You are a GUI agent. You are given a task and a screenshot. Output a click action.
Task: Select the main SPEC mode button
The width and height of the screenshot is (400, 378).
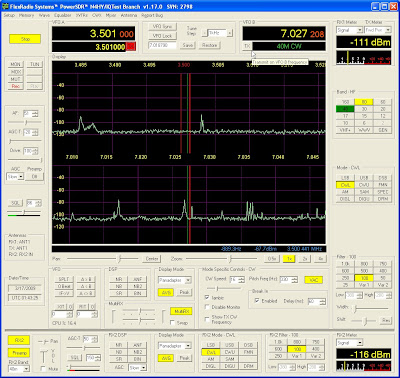383,192
